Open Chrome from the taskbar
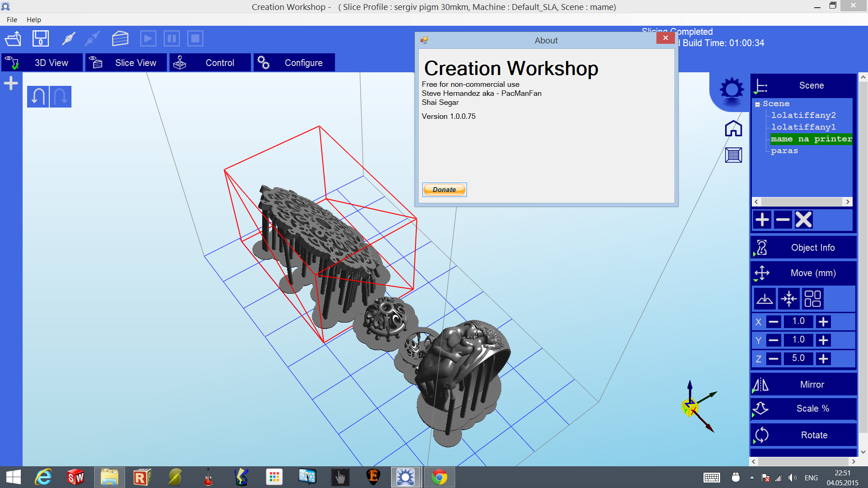This screenshot has width=868, height=488. (439, 477)
